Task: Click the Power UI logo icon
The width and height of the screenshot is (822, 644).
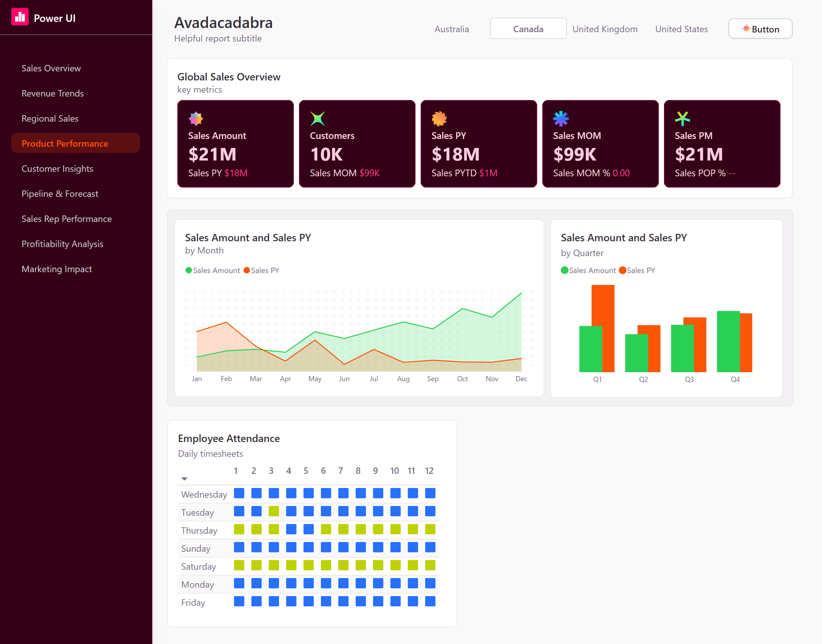Action: click(x=20, y=17)
